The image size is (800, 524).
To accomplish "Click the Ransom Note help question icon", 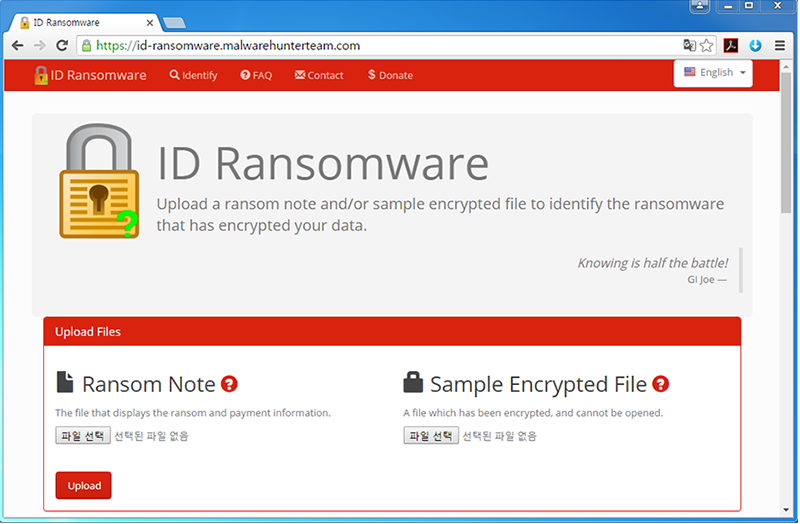I will (x=229, y=384).
